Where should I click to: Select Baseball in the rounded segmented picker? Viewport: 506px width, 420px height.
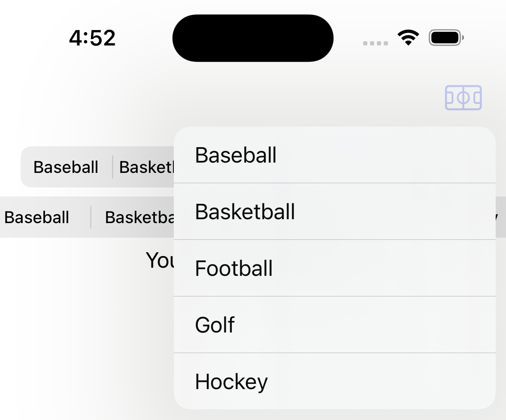(66, 167)
